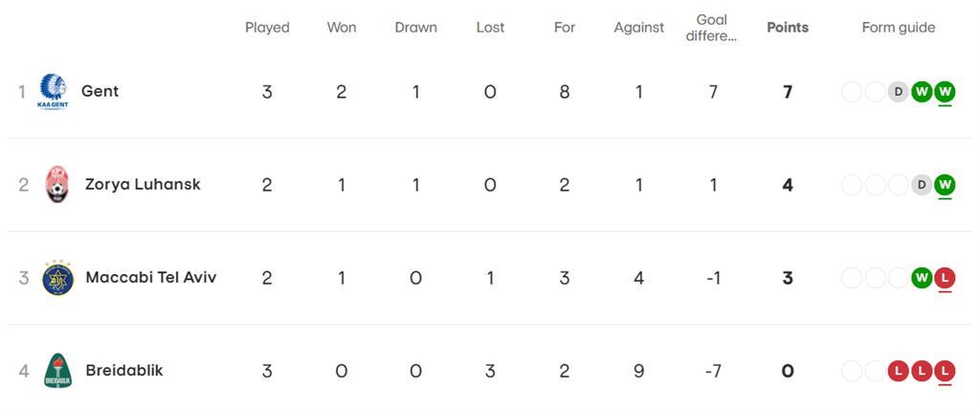Click the Played column header
The width and height of the screenshot is (980, 412).
click(267, 28)
